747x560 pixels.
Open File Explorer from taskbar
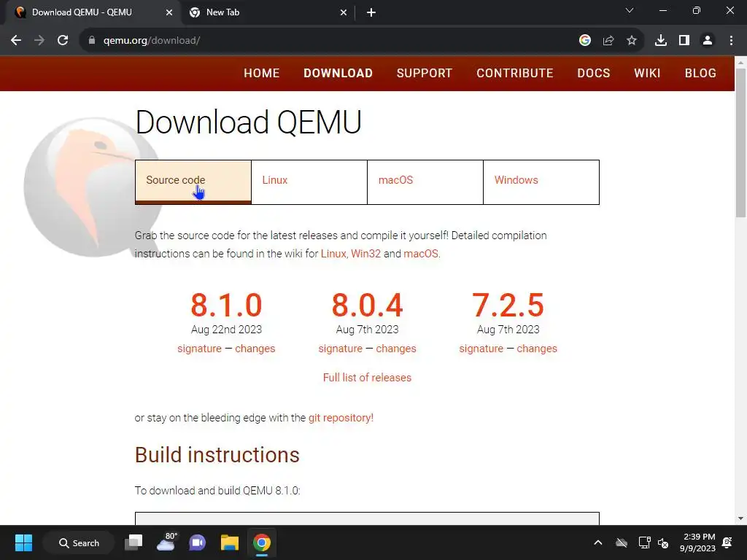(x=230, y=542)
